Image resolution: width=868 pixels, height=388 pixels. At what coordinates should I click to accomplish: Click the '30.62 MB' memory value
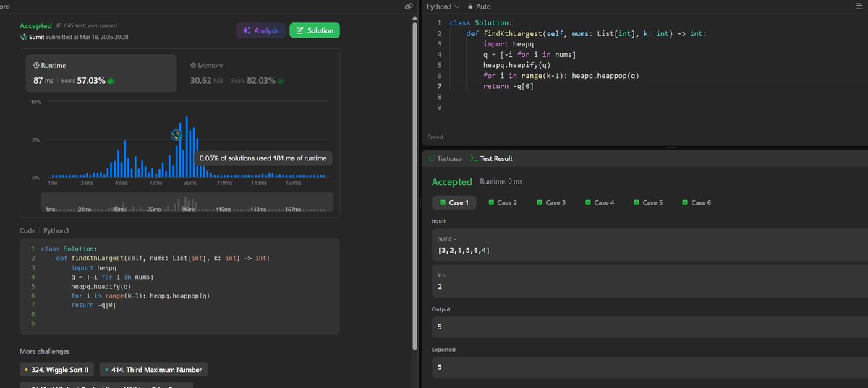pyautogui.click(x=207, y=80)
